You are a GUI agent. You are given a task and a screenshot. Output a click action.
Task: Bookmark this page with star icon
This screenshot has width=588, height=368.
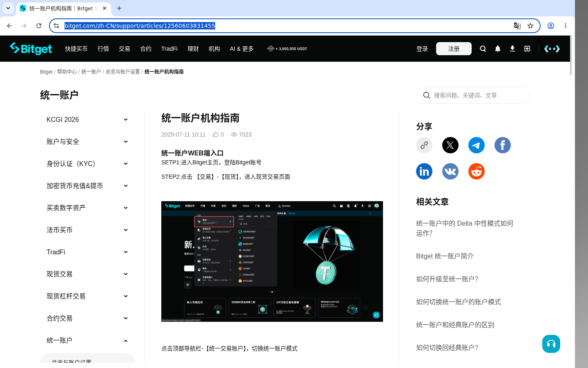(x=530, y=26)
